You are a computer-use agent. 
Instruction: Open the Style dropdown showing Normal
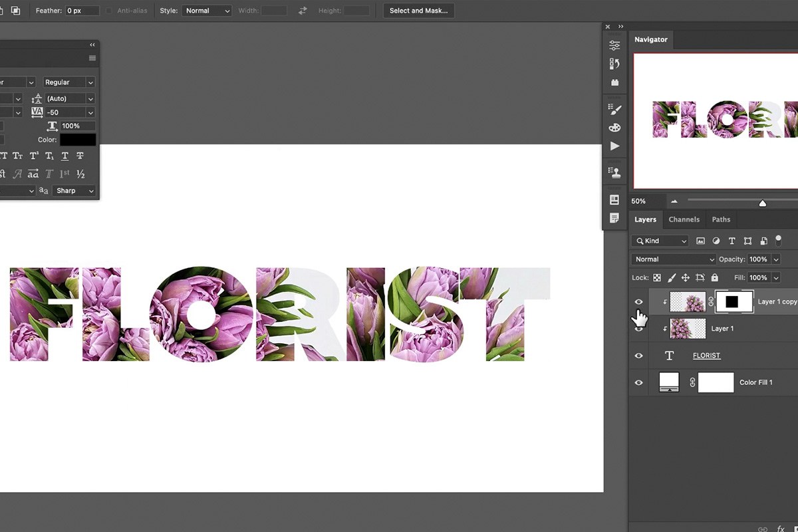coord(207,11)
